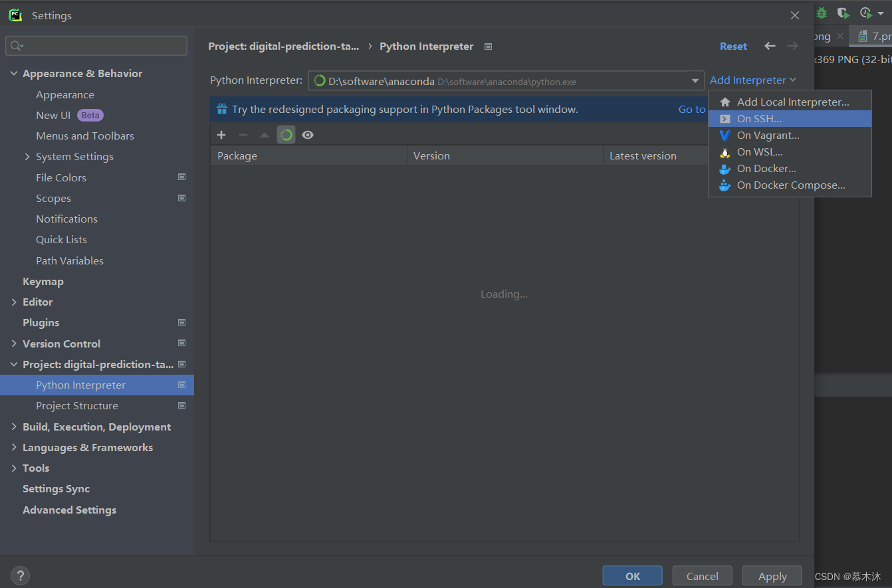Click the OK button

point(633,576)
